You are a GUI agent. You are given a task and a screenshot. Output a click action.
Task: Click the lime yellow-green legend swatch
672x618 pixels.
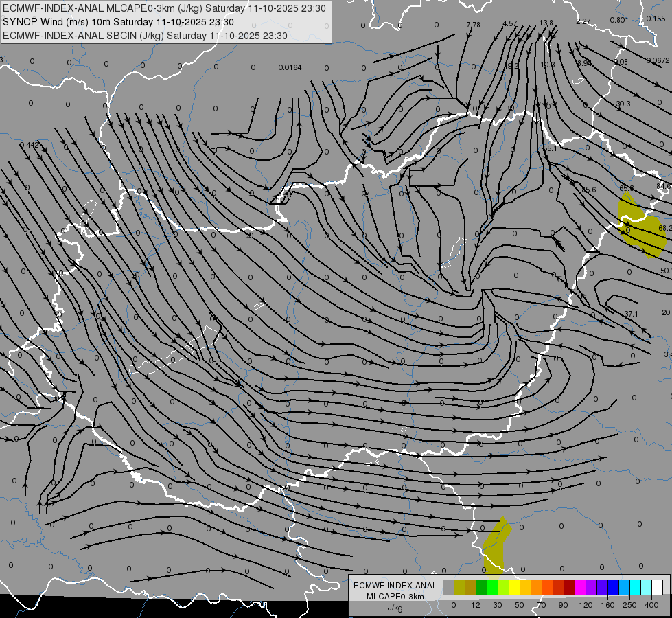click(503, 588)
